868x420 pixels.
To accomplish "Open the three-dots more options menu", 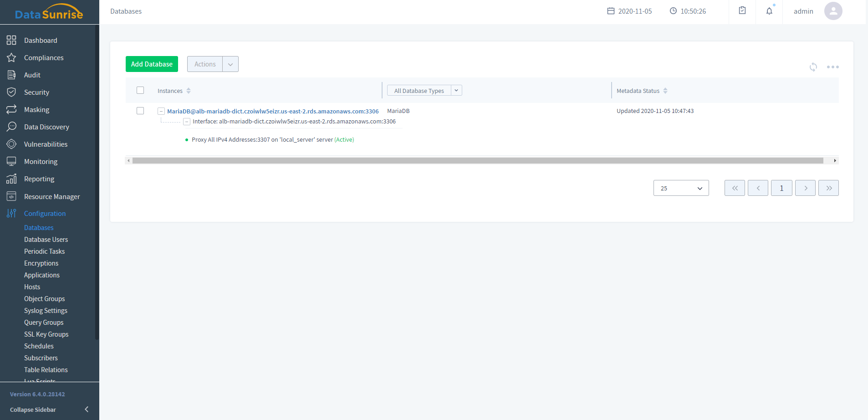I will coord(832,67).
